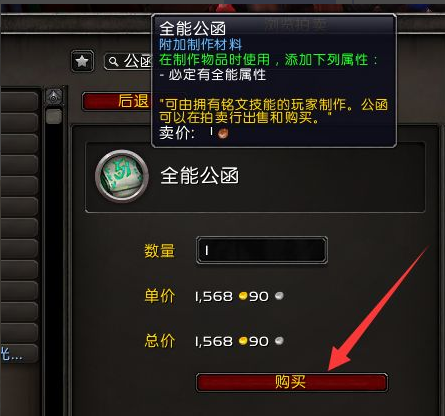This screenshot has height=416, width=445.
Task: Click the silver coin icon in the 单价 row
Action: [279, 296]
